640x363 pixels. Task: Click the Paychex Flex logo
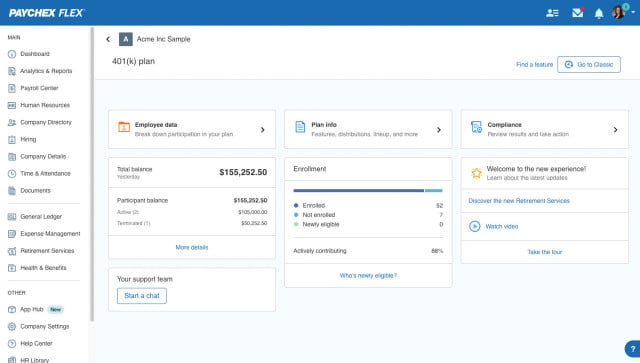46,13
